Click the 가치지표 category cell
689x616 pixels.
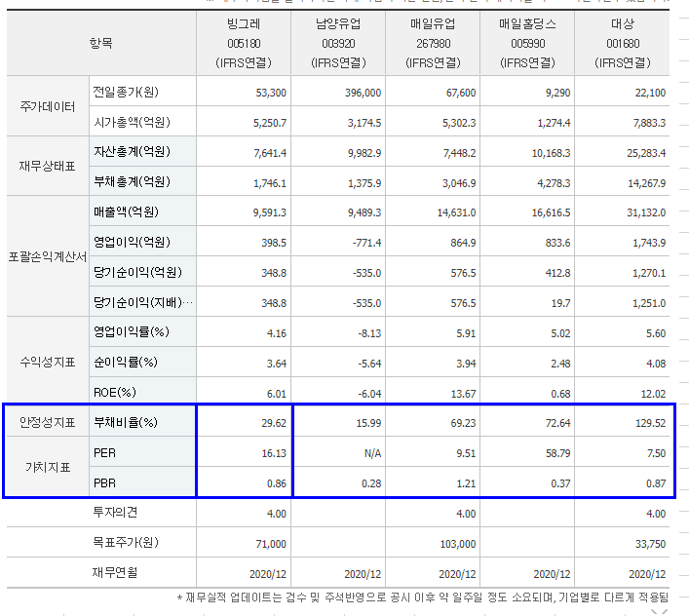point(48,468)
